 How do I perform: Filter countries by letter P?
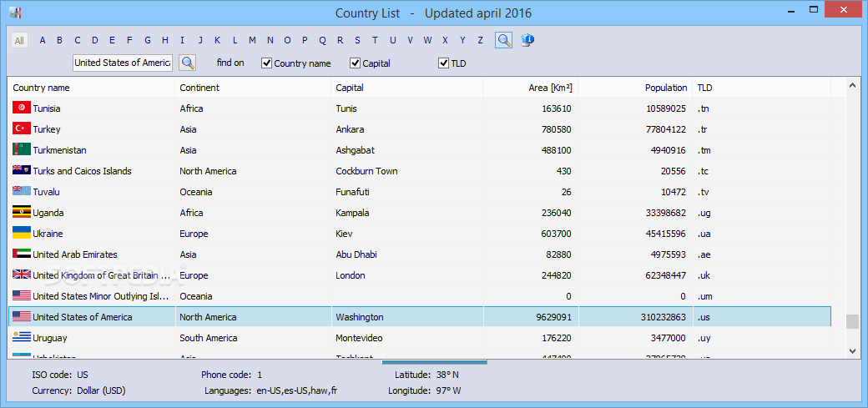click(x=305, y=40)
